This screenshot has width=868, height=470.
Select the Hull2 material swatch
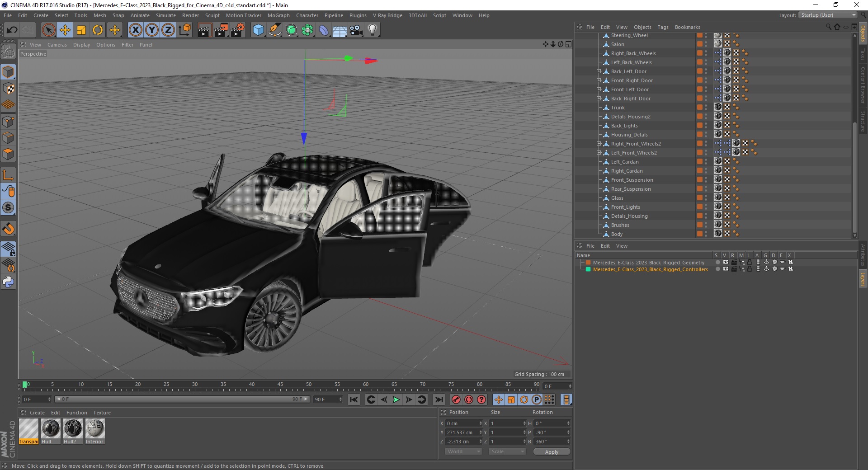pyautogui.click(x=72, y=431)
